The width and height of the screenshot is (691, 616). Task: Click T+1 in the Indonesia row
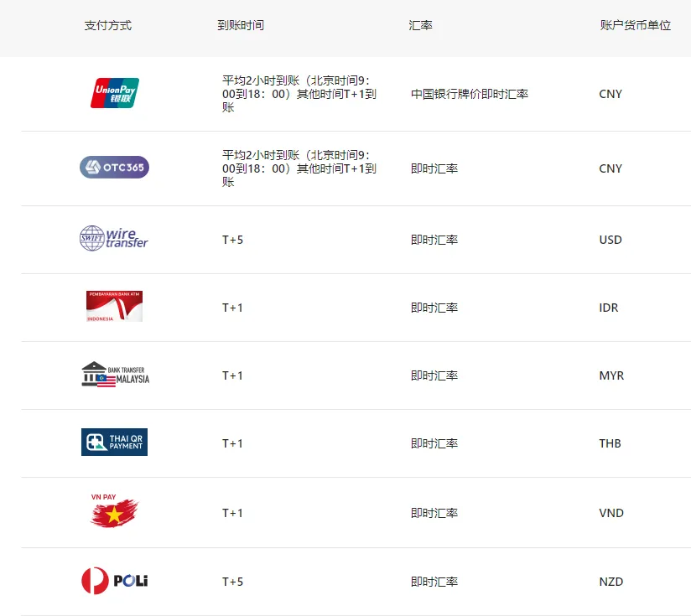232,308
